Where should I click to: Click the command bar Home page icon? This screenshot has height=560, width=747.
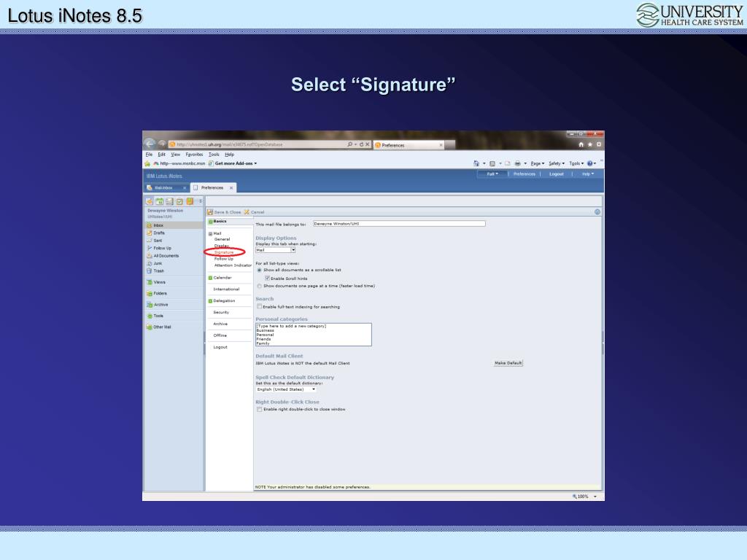coord(476,163)
